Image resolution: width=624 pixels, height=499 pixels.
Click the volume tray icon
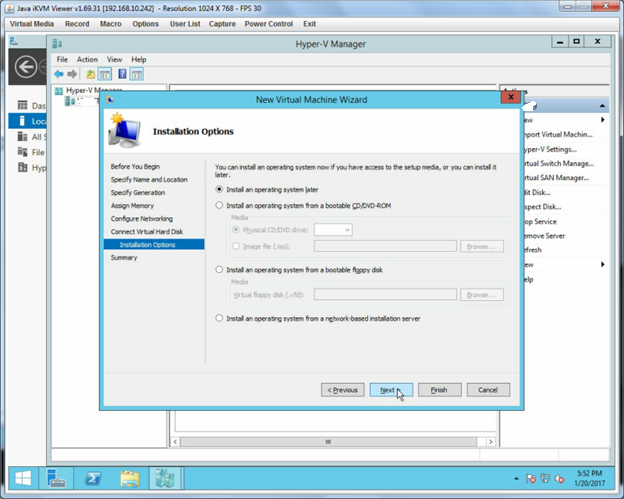559,478
